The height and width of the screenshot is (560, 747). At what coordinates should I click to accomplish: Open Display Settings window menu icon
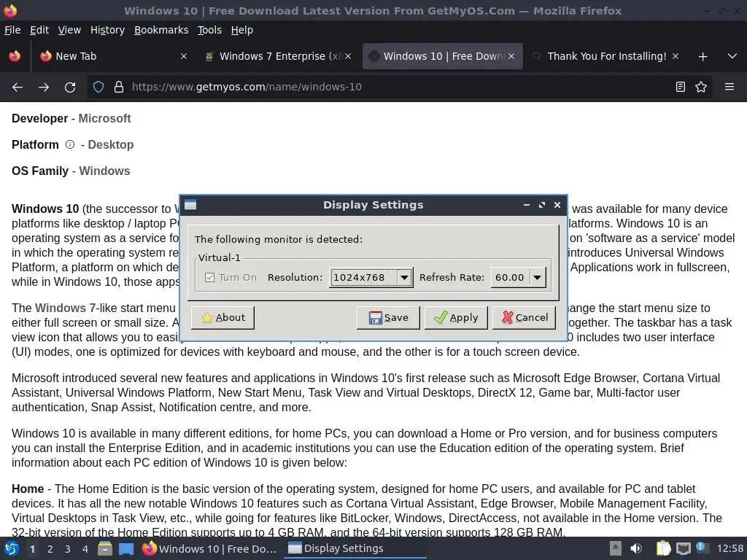pos(190,205)
